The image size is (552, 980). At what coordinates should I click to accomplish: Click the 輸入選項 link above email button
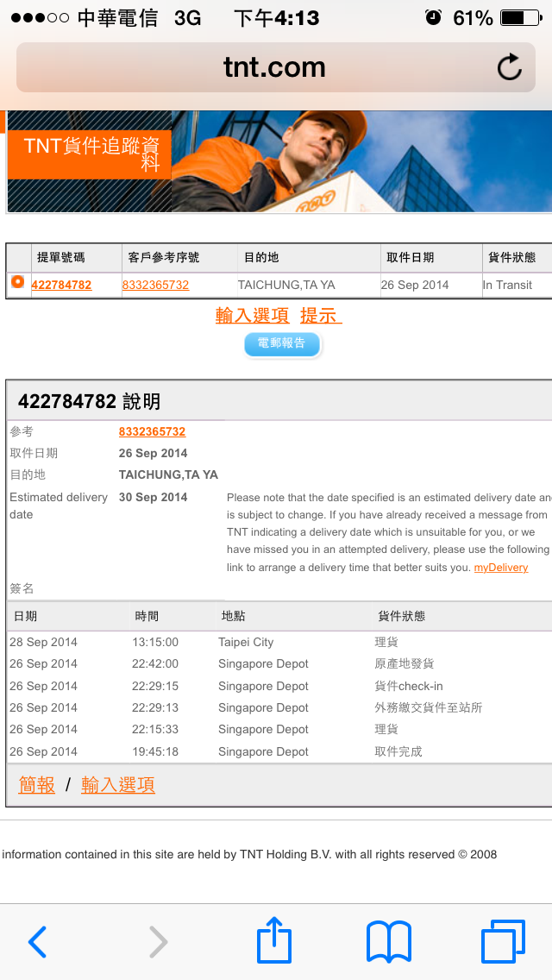pos(253,316)
